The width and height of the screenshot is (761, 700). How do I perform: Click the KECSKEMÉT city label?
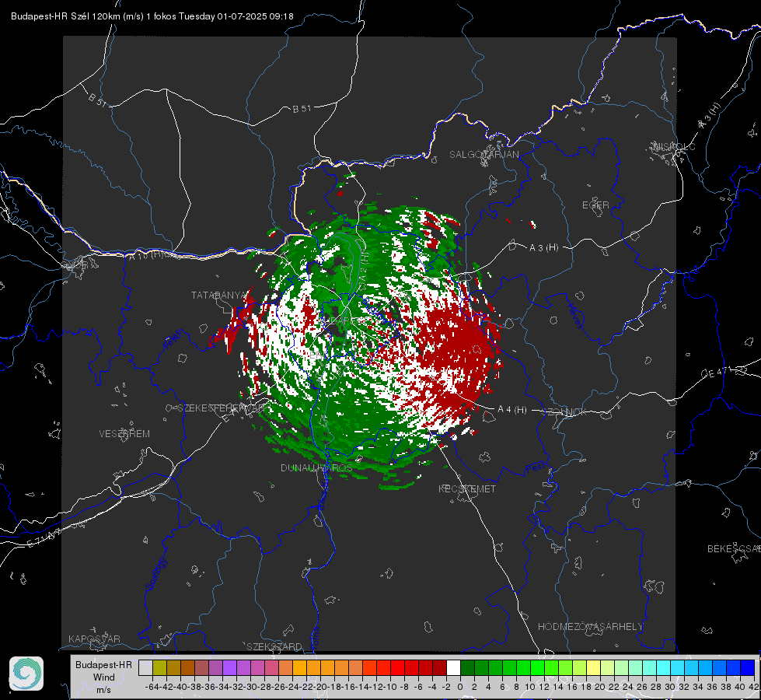(x=467, y=488)
